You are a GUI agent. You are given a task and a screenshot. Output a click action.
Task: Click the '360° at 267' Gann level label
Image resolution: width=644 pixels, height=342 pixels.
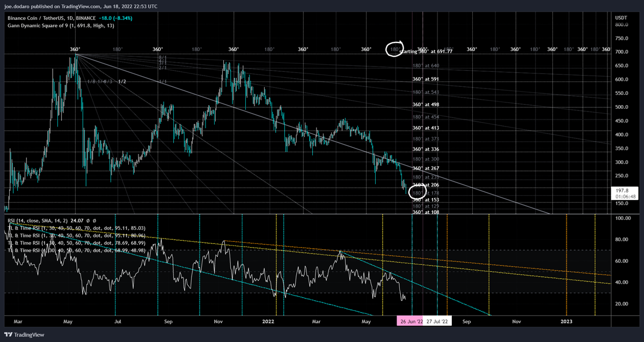pyautogui.click(x=426, y=168)
